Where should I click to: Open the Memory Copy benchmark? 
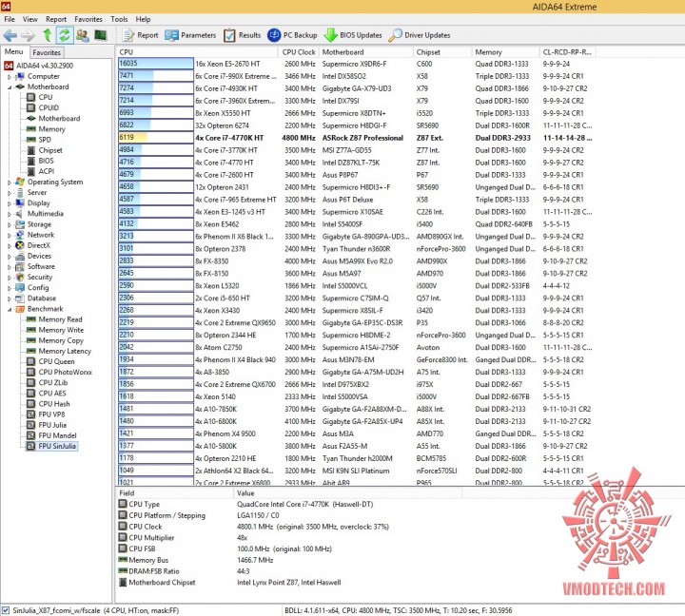[55, 340]
